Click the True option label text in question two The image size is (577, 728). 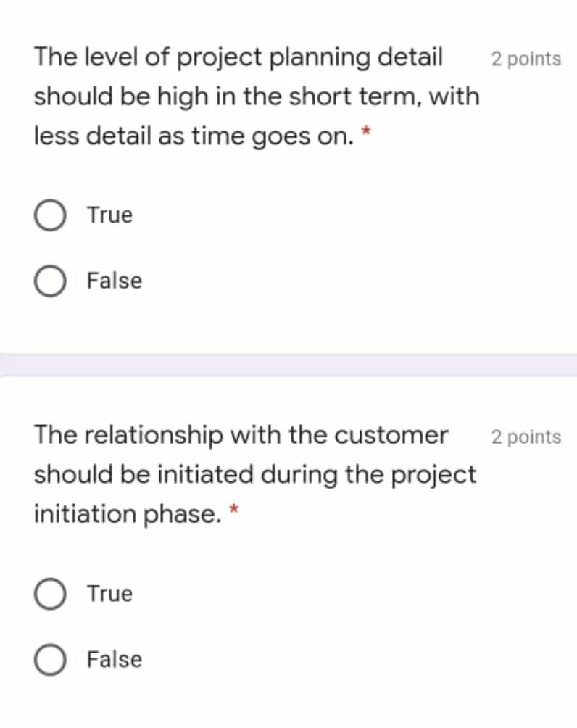pyautogui.click(x=109, y=592)
